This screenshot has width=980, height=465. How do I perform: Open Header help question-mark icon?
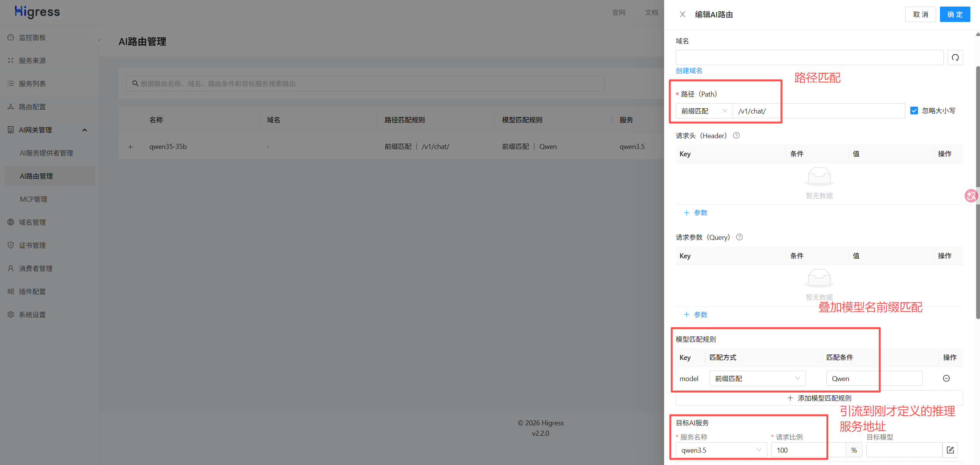pyautogui.click(x=736, y=135)
